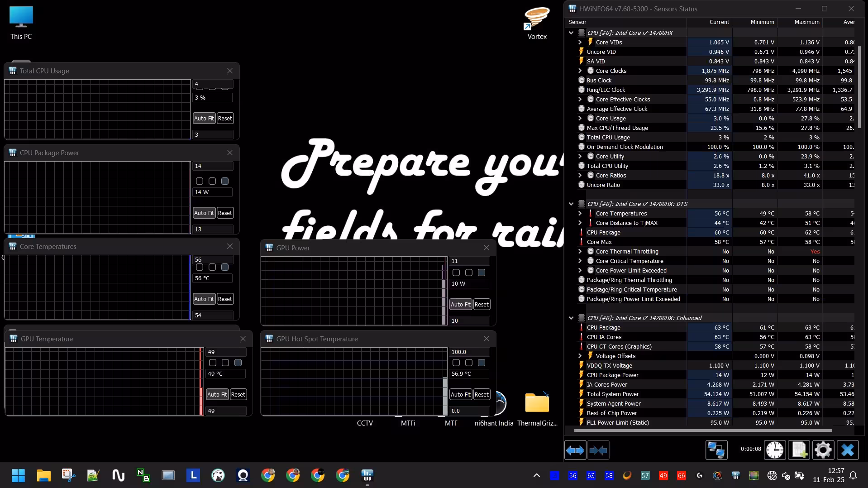Image resolution: width=868 pixels, height=488 pixels.
Task: Toggle third checkbox in GPU Power graph
Action: coord(482,273)
